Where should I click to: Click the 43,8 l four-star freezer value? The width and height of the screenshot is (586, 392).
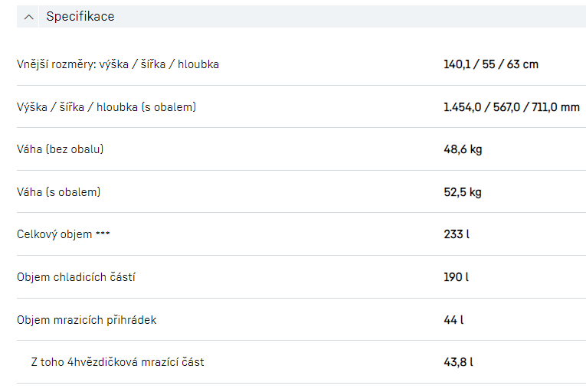click(x=458, y=362)
